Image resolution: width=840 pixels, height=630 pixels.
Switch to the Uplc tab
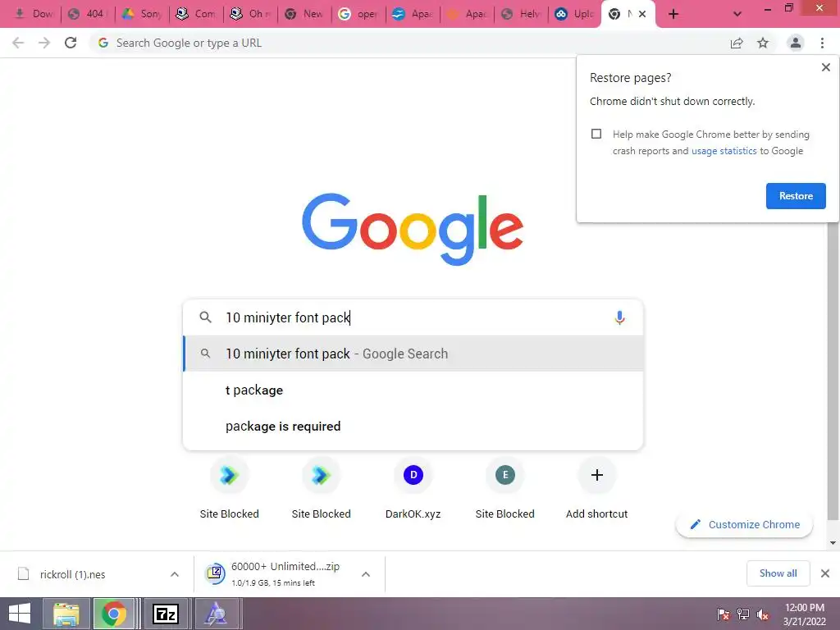(x=575, y=14)
